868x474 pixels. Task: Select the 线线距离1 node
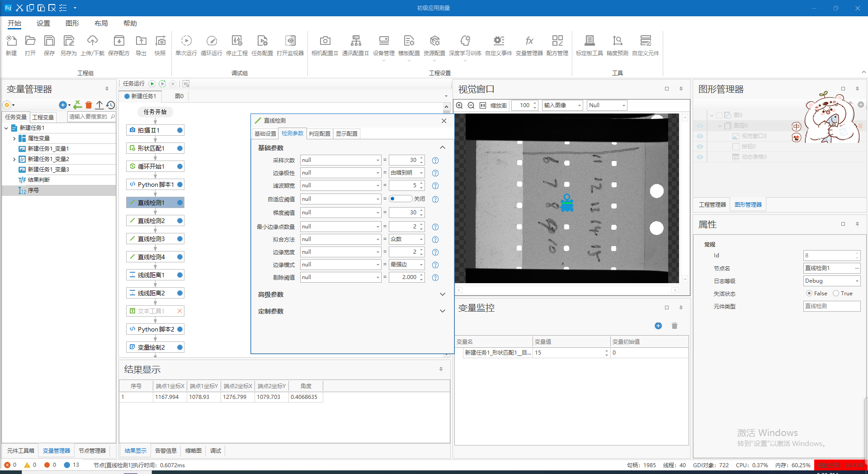click(x=155, y=275)
